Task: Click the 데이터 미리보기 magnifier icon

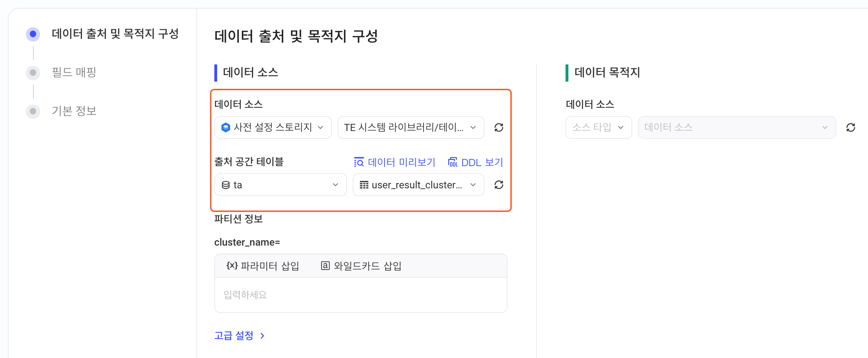Action: coord(359,162)
